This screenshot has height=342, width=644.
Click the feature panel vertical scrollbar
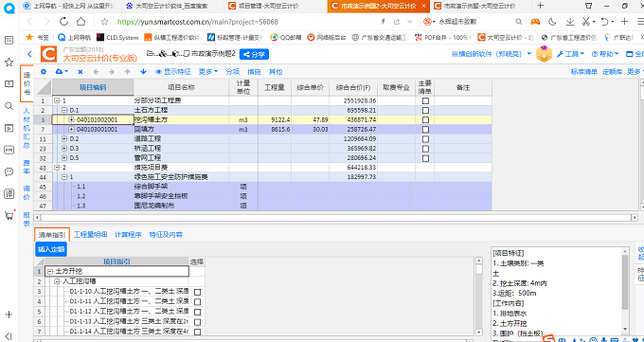click(x=625, y=290)
